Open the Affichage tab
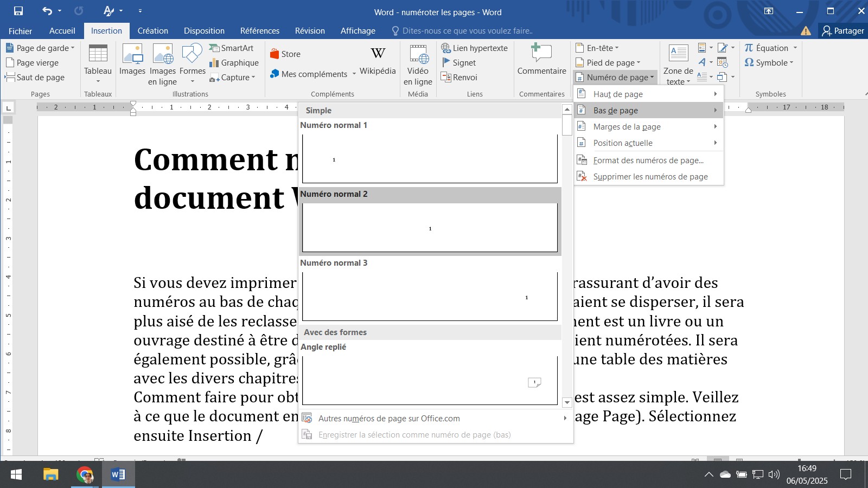This screenshot has height=488, width=868. tap(358, 31)
